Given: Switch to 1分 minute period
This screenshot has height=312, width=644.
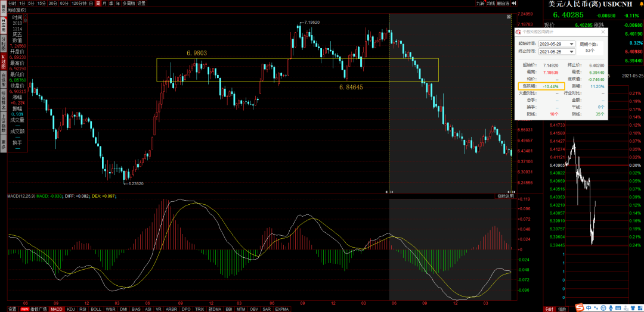Looking at the screenshot, I should pos(22,4).
